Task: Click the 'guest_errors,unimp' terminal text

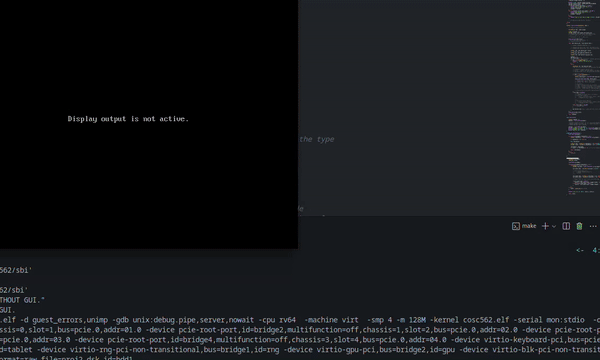Action: click(x=70, y=320)
